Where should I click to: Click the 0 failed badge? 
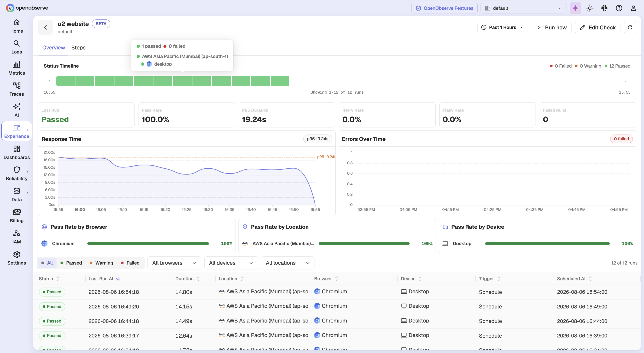[621, 139]
